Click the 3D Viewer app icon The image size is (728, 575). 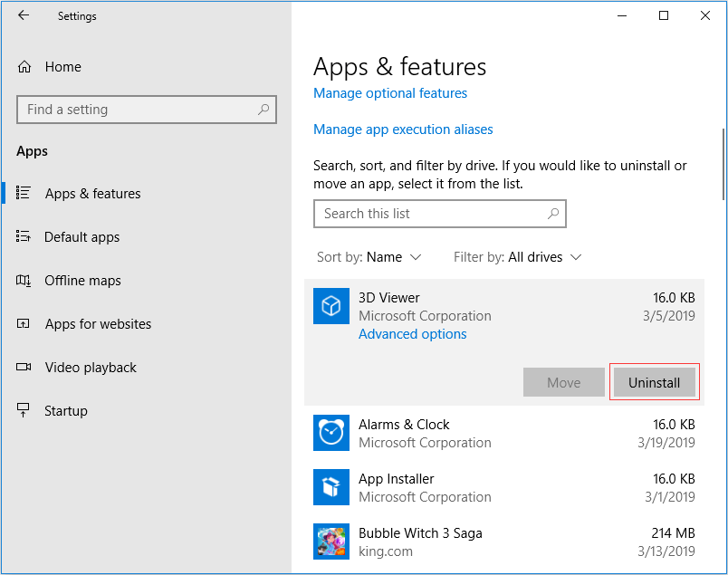click(x=331, y=306)
